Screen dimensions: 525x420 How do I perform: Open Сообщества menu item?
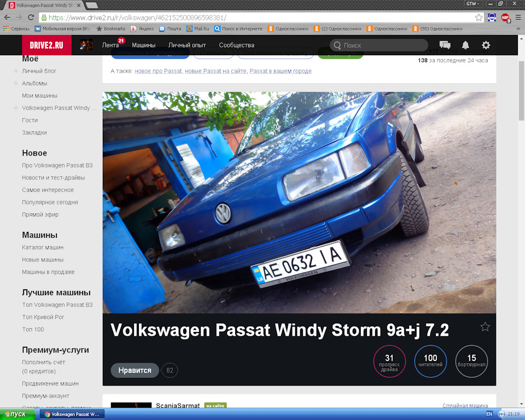pos(237,45)
